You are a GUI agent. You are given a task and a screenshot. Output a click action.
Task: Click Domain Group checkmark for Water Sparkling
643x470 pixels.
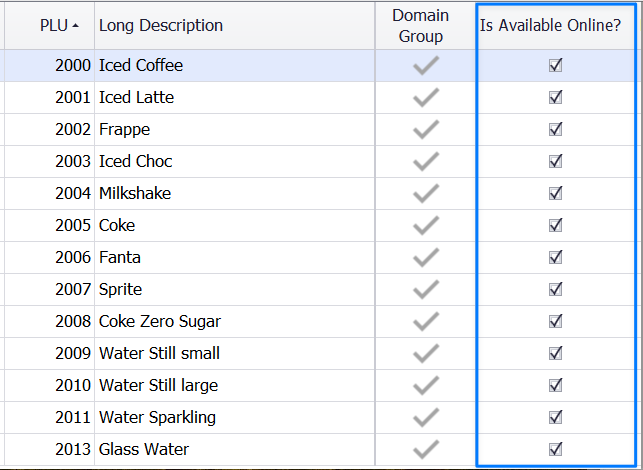pos(426,418)
